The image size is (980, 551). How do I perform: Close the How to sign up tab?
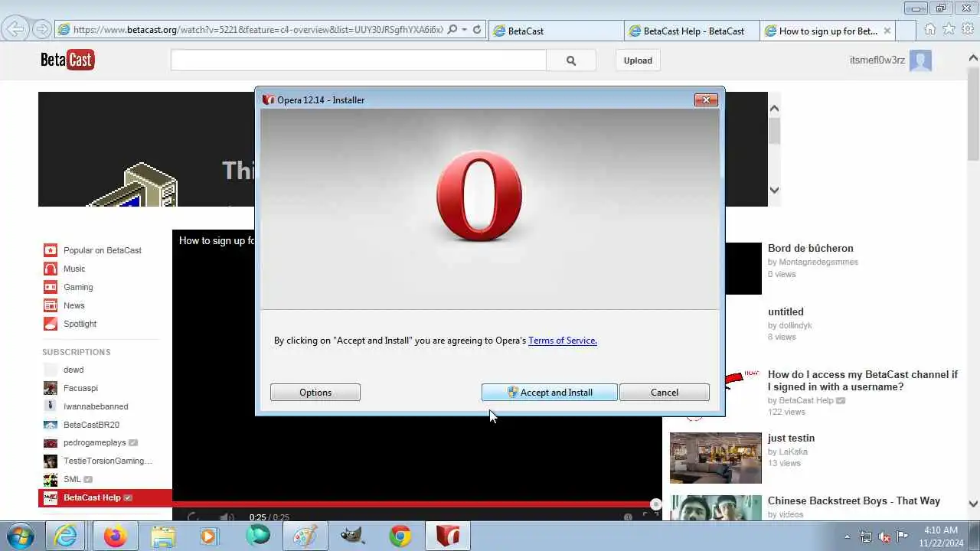(x=887, y=31)
